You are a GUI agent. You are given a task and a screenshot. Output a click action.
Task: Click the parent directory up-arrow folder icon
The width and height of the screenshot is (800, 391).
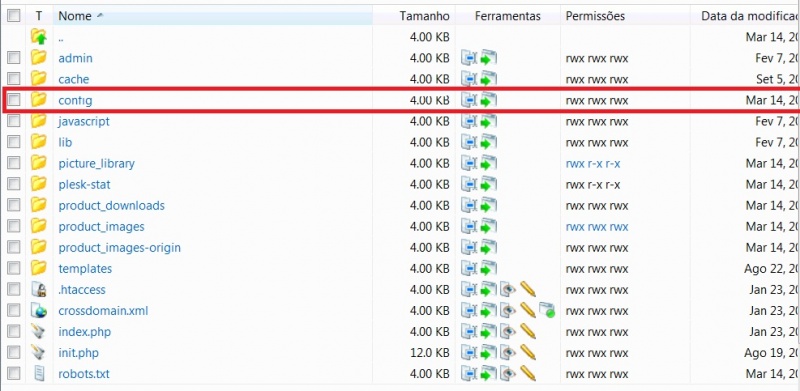click(39, 37)
